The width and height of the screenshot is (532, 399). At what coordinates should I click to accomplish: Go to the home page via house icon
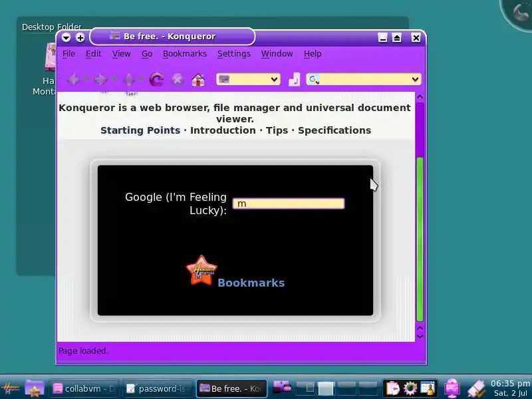tap(198, 80)
